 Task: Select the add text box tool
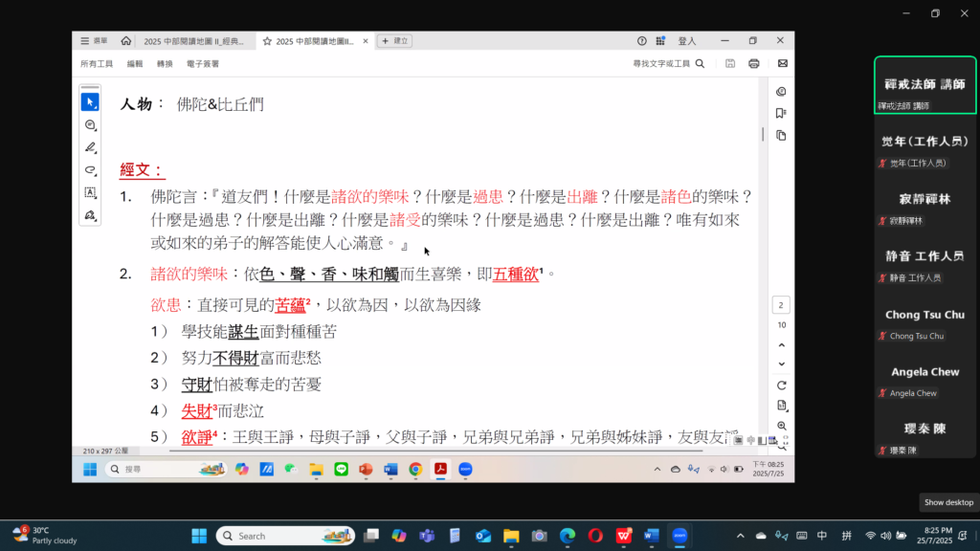[x=90, y=192]
